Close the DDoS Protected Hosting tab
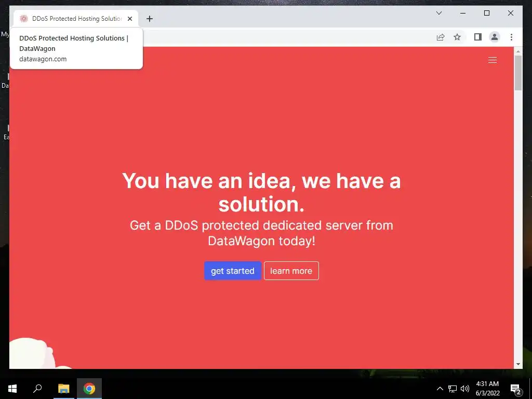The image size is (532, 399). click(130, 19)
